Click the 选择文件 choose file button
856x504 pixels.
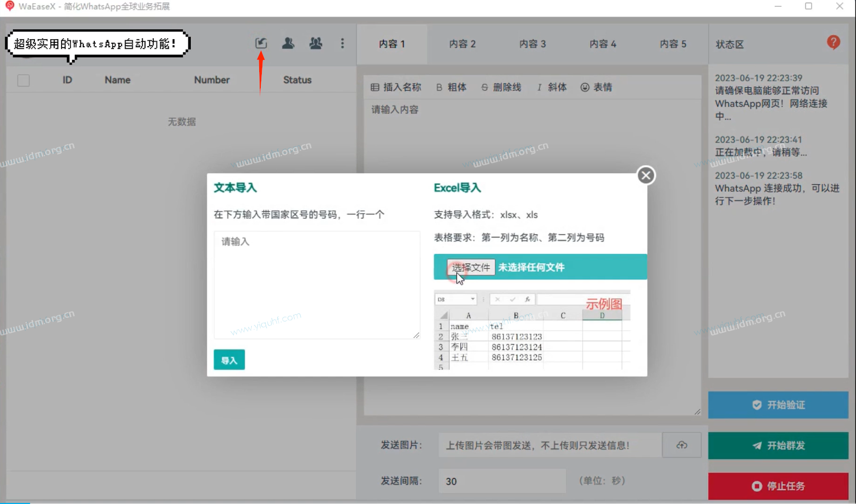coord(471,268)
